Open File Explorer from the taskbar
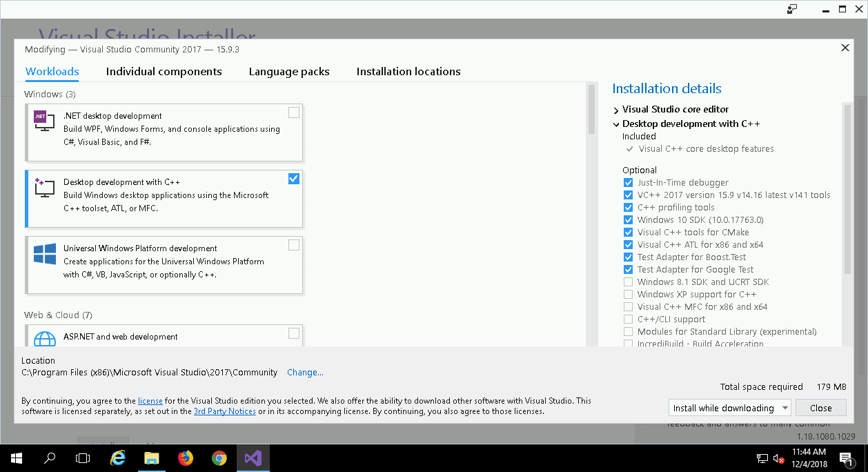 pos(152,458)
